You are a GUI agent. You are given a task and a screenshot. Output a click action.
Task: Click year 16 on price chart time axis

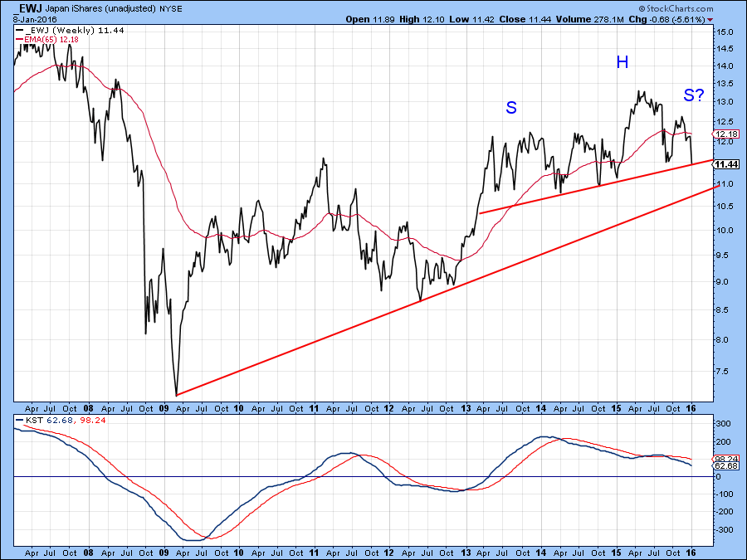pyautogui.click(x=691, y=408)
